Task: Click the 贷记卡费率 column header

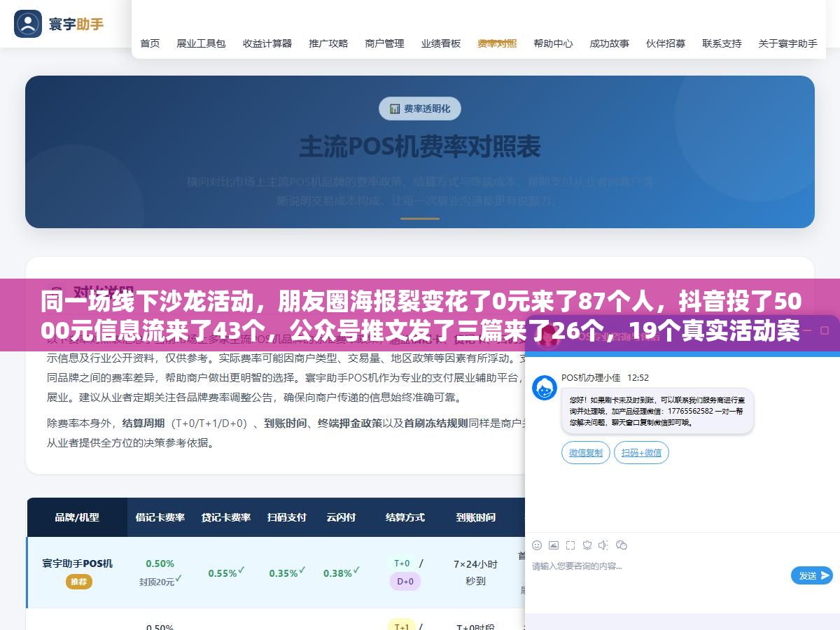Action: point(226,517)
